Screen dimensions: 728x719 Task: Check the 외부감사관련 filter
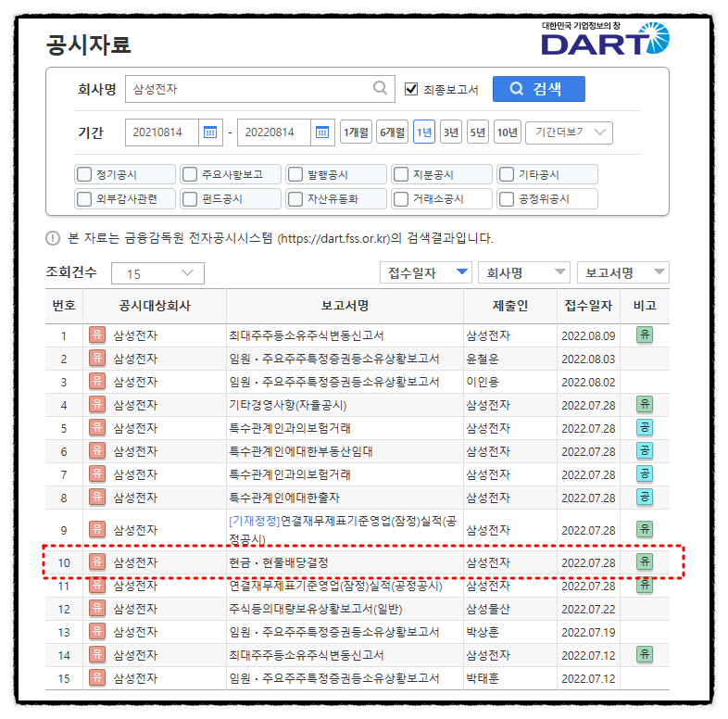point(84,199)
